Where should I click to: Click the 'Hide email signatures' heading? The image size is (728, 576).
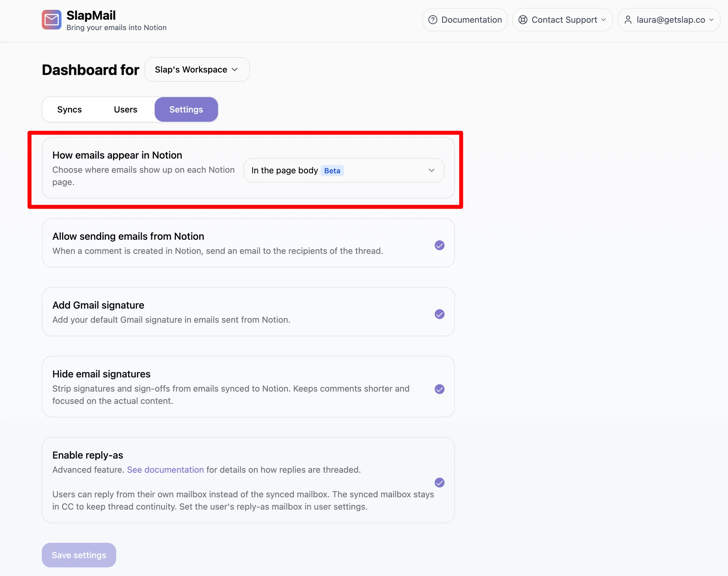pyautogui.click(x=101, y=374)
